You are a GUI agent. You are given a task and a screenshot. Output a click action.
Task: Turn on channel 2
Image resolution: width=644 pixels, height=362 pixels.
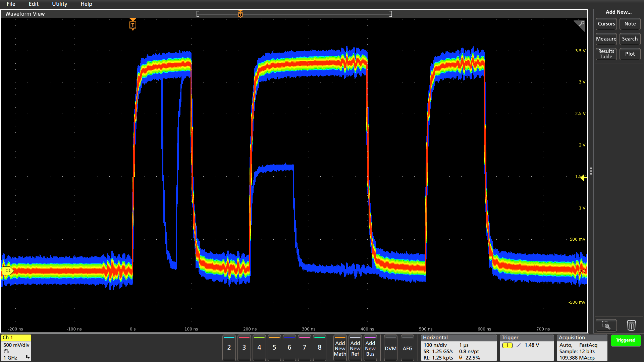(229, 348)
